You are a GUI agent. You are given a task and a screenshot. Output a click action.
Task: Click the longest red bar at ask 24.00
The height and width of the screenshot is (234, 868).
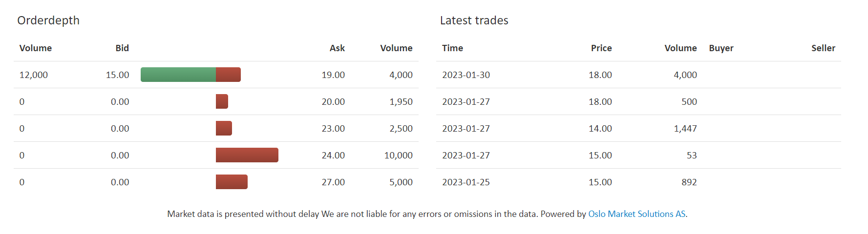pos(247,155)
